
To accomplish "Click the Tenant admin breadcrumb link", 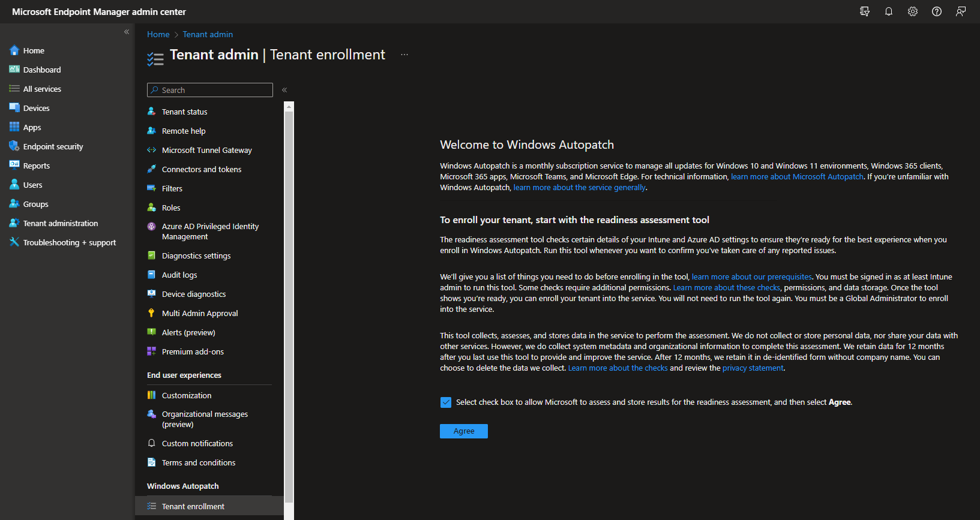I will [208, 34].
